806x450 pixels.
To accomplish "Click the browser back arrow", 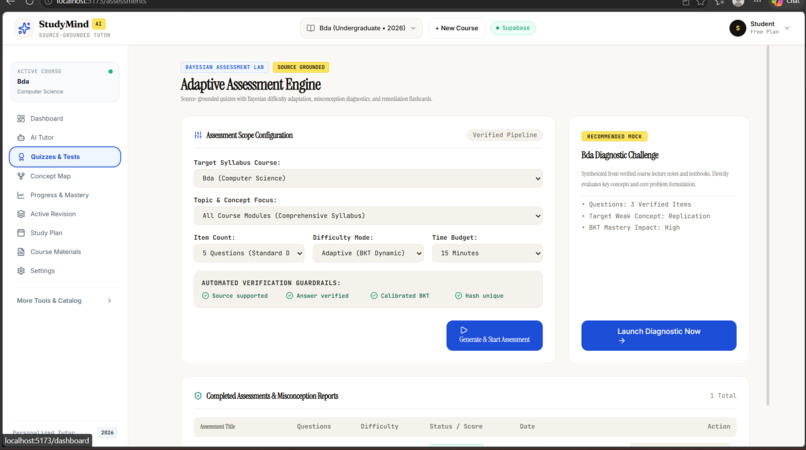I will point(10,2).
